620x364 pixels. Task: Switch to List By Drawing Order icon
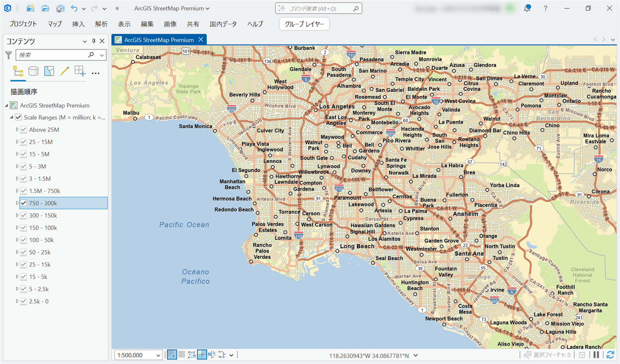click(18, 71)
